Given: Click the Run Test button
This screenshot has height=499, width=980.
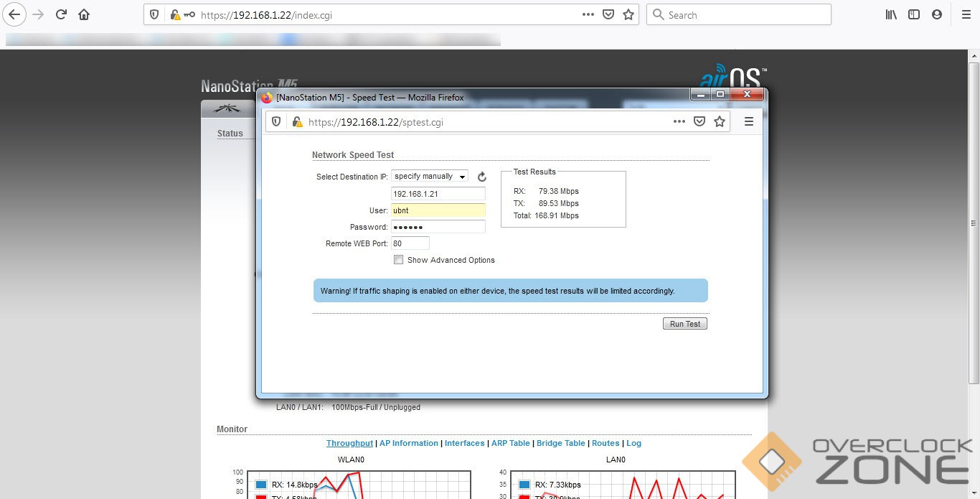Looking at the screenshot, I should (x=685, y=324).
